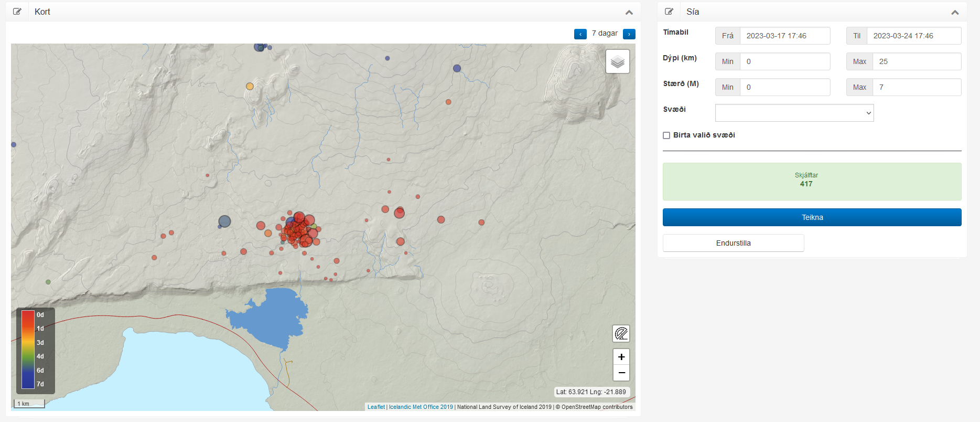Open the Svæði dropdown
Screen dimensions: 980x422
click(794, 113)
